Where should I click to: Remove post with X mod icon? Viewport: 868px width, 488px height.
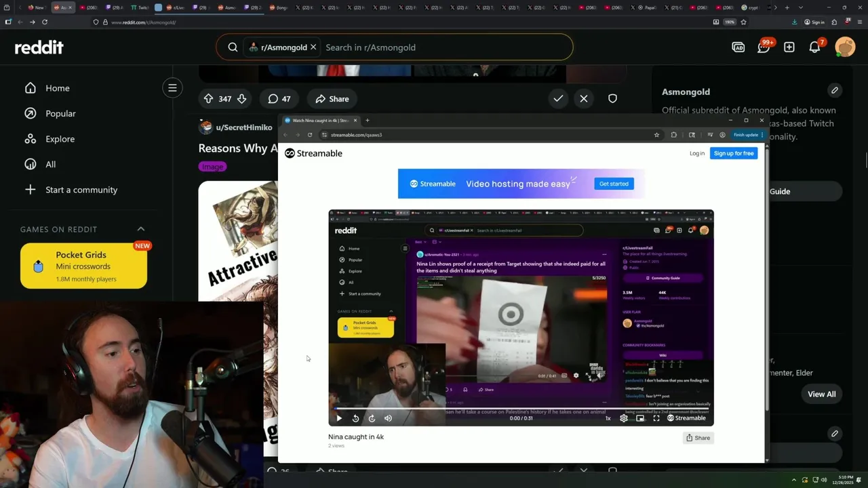pos(584,99)
